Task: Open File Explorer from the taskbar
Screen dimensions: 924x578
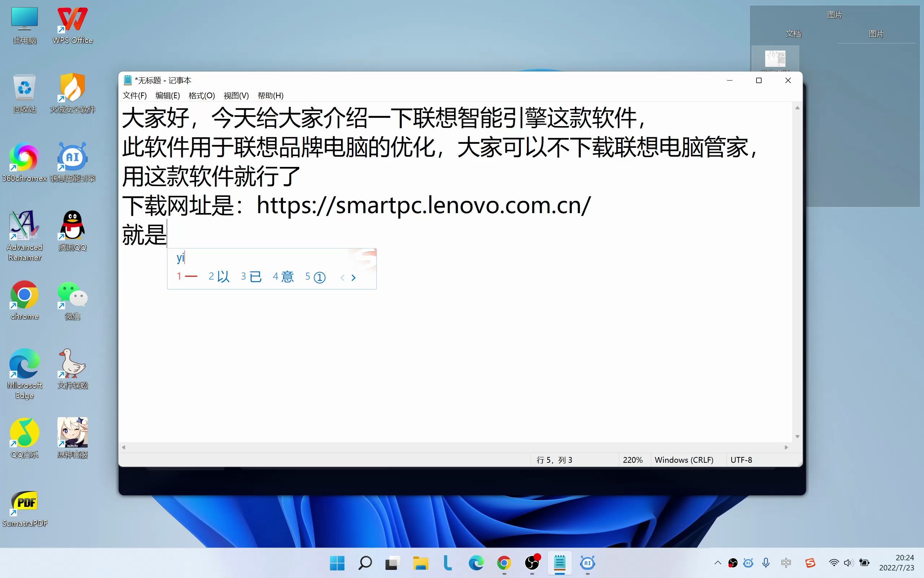Action: coord(420,563)
